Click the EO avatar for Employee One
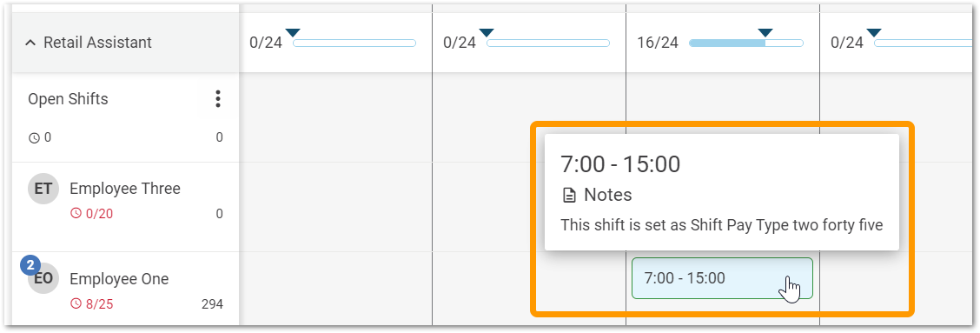Viewport: 980px width, 333px height. click(x=43, y=278)
